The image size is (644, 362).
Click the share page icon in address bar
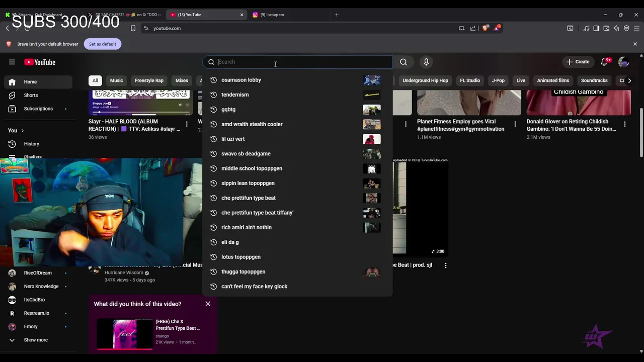[473, 28]
